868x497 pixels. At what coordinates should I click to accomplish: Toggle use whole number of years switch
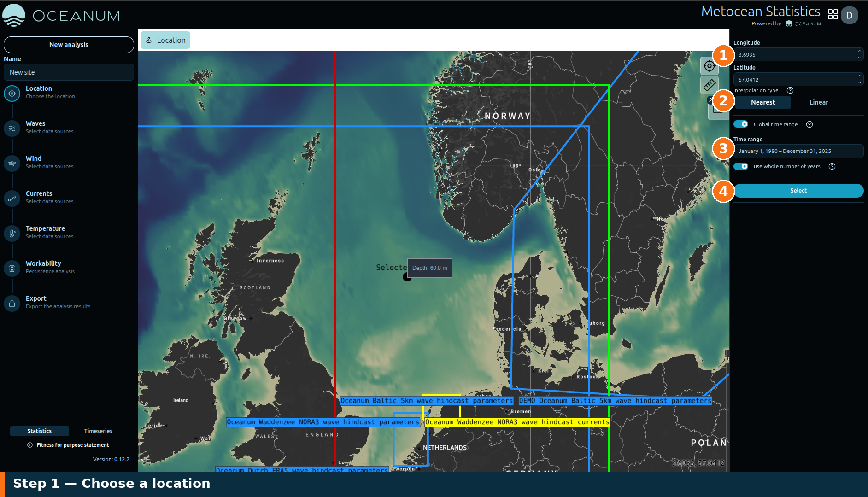point(741,166)
